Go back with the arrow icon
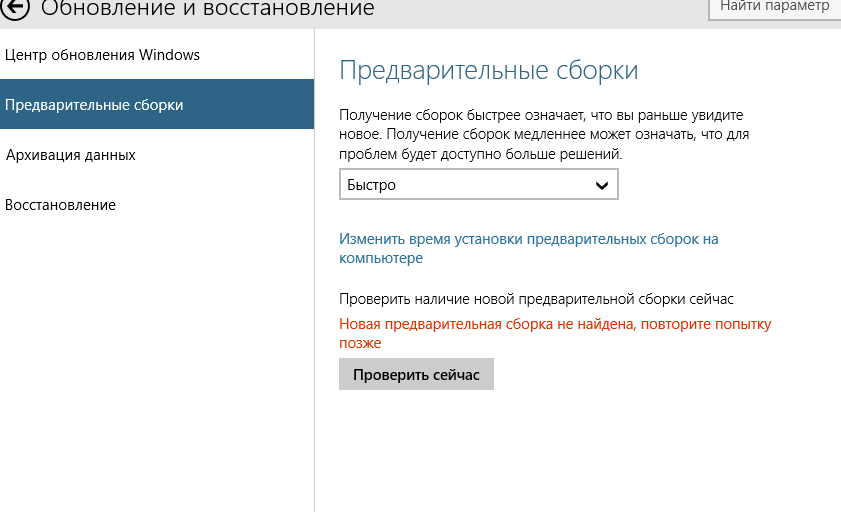The image size is (841, 512). coord(15,8)
